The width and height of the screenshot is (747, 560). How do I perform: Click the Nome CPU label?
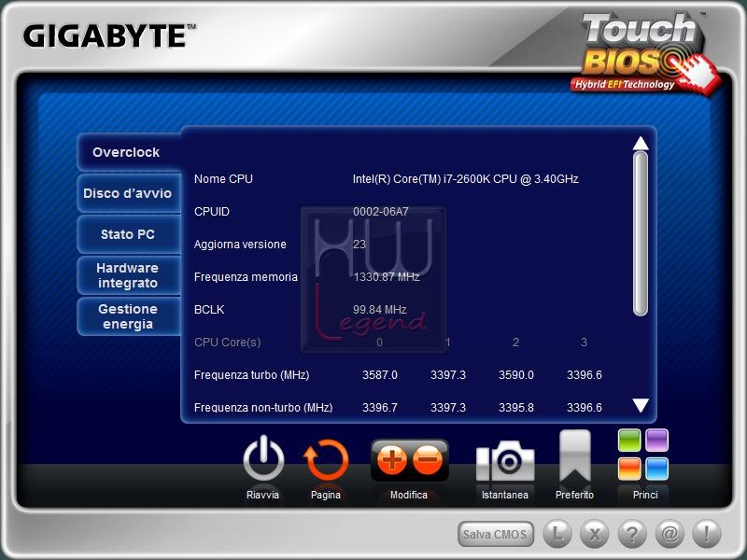tap(223, 179)
